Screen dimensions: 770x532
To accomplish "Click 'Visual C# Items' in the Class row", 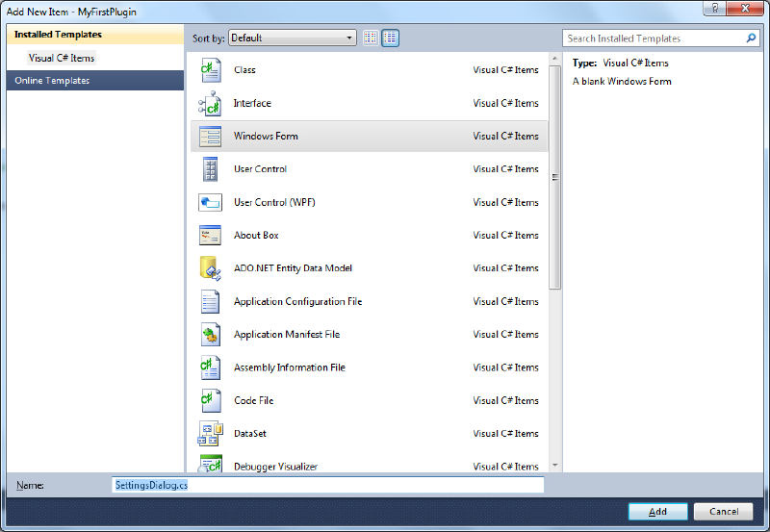I will click(x=505, y=69).
